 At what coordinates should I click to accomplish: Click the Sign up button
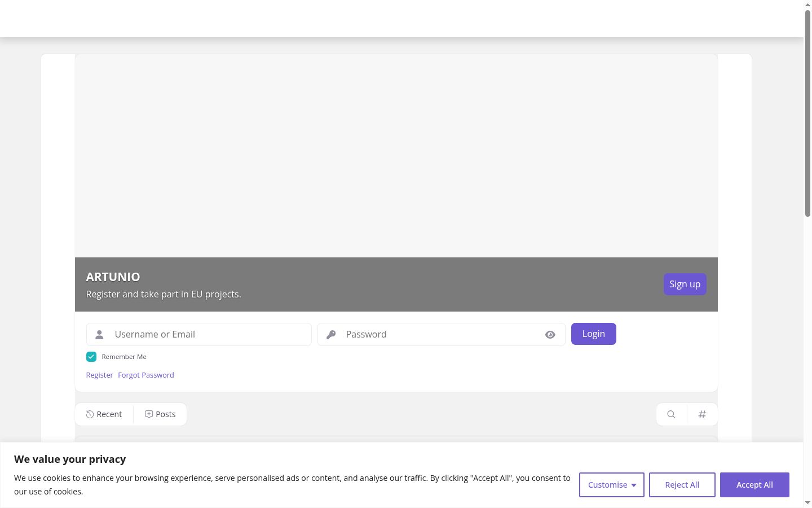pyautogui.click(x=685, y=284)
